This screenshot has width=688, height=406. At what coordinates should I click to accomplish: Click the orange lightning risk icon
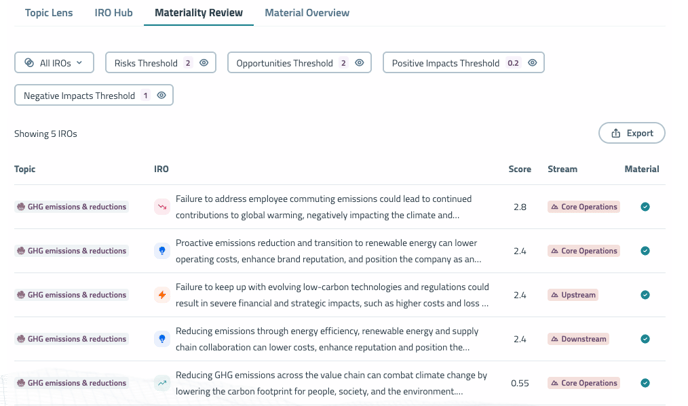pyautogui.click(x=162, y=295)
